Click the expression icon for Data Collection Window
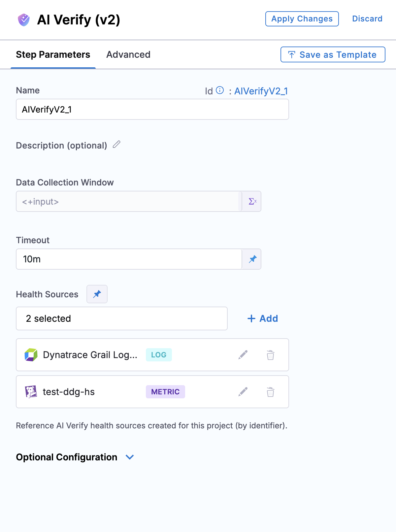This screenshot has height=532, width=396. [x=252, y=201]
